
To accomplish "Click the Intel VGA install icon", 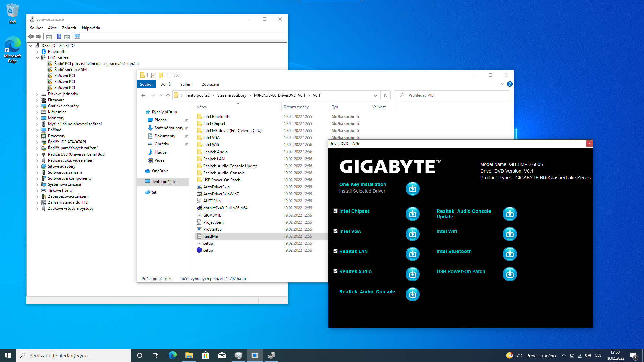I will (413, 234).
